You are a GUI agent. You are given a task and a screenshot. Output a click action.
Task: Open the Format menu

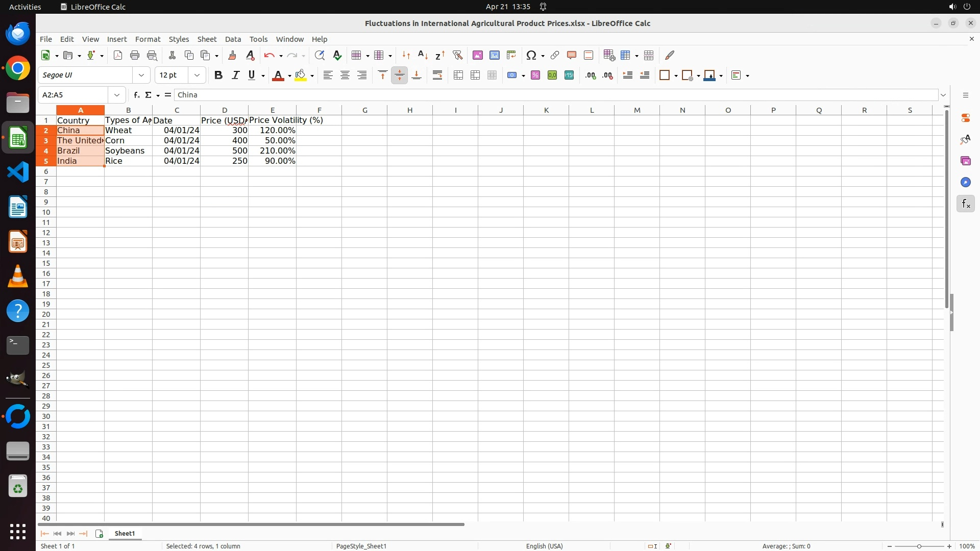148,39
